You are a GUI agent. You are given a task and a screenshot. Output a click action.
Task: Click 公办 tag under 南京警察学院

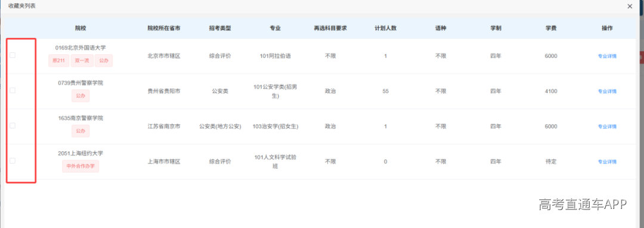coord(80,131)
